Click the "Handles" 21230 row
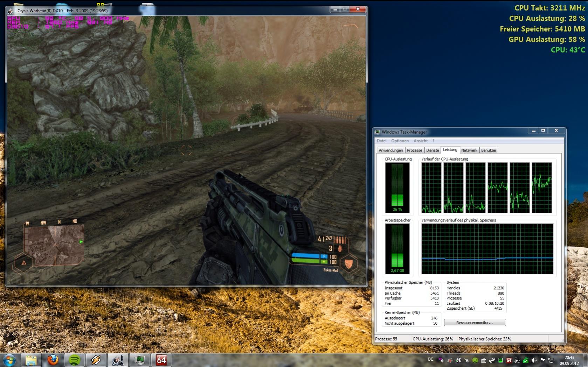The image size is (588, 367). pyautogui.click(x=475, y=288)
